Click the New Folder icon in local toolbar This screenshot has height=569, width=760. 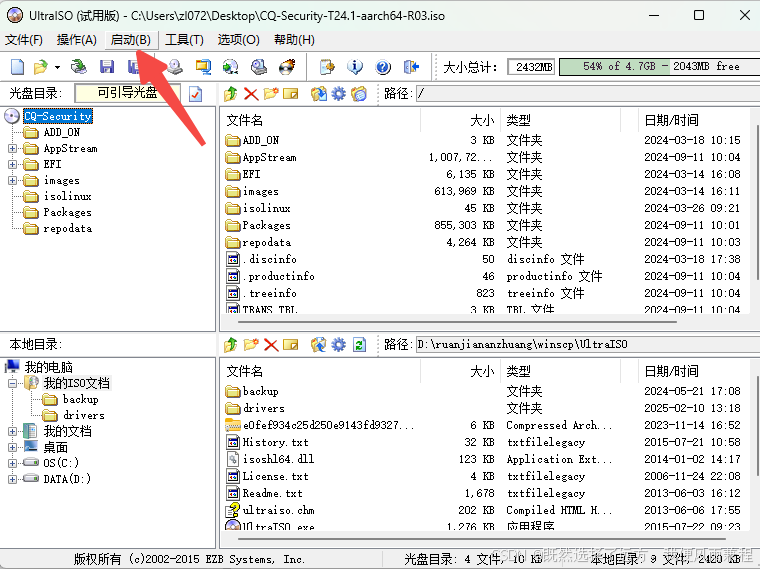(x=251, y=345)
